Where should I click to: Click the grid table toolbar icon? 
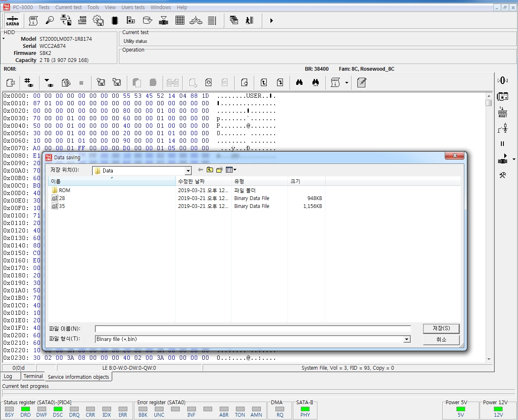180,20
